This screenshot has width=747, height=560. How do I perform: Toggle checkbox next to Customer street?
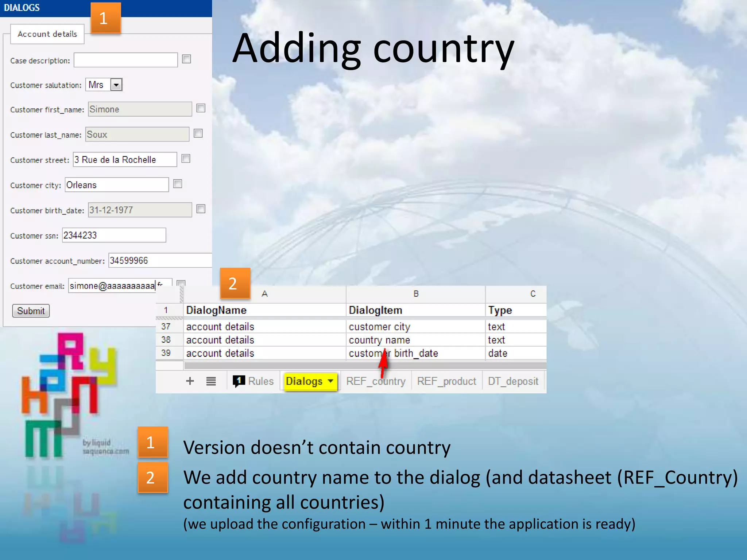[x=186, y=158]
